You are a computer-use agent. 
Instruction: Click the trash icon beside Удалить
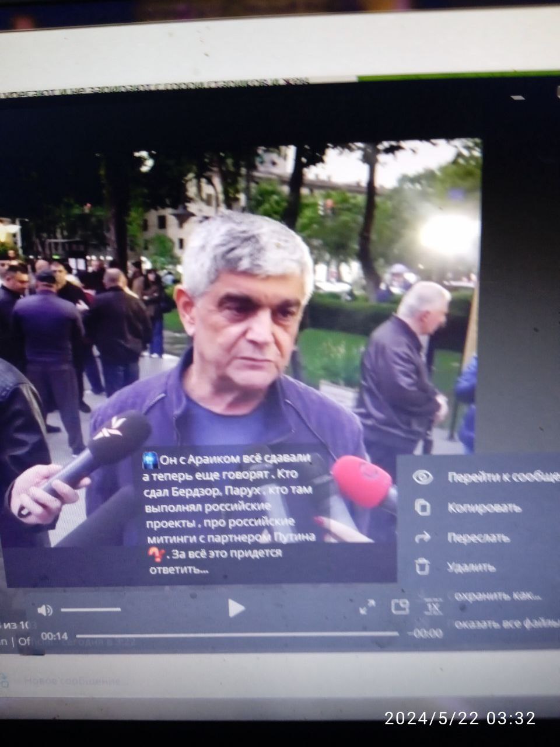pyautogui.click(x=422, y=566)
